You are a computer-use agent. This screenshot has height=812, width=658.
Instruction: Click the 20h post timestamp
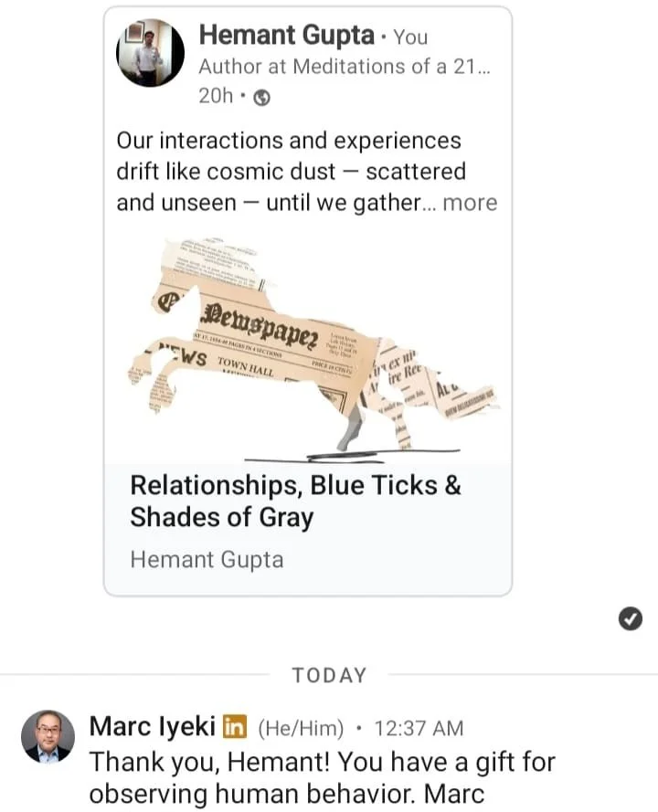pos(216,96)
